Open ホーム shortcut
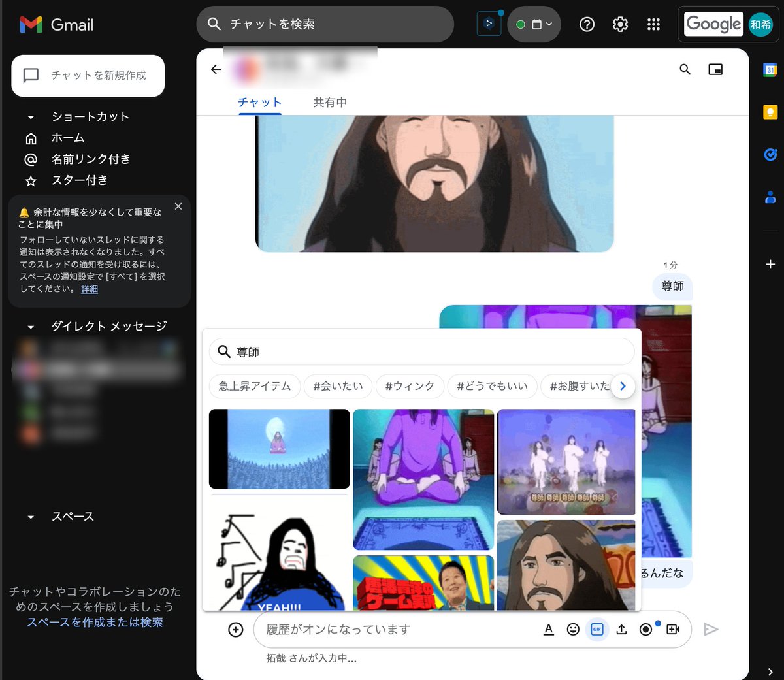The image size is (784, 680). click(68, 138)
